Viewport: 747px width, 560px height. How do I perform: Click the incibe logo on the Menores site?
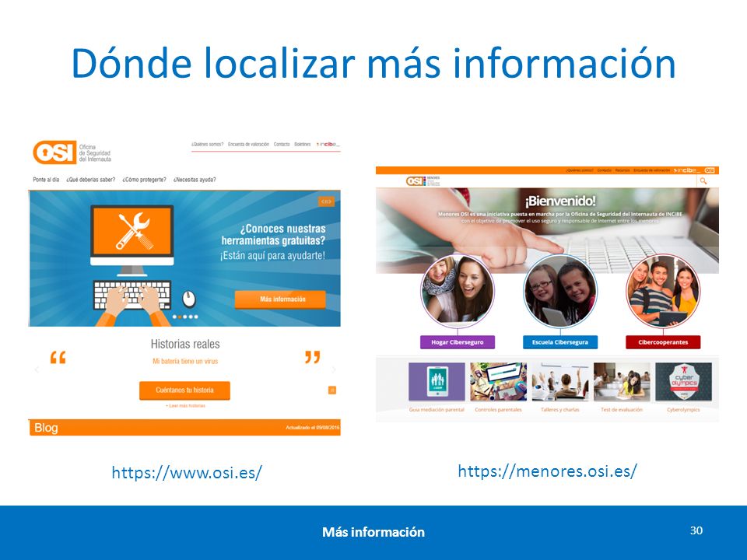click(687, 170)
